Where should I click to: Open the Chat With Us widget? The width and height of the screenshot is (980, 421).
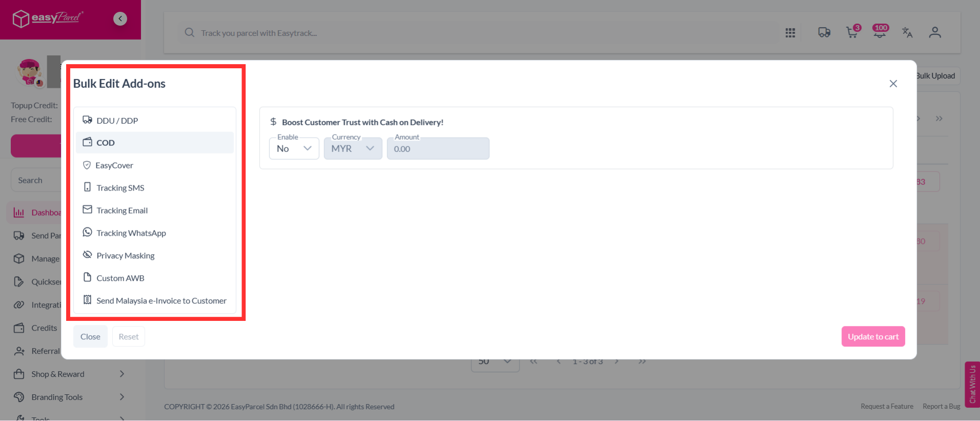[x=972, y=385]
